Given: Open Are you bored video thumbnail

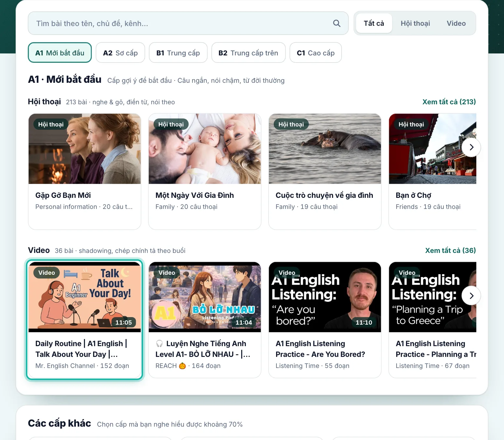Looking at the screenshot, I should click(325, 297).
